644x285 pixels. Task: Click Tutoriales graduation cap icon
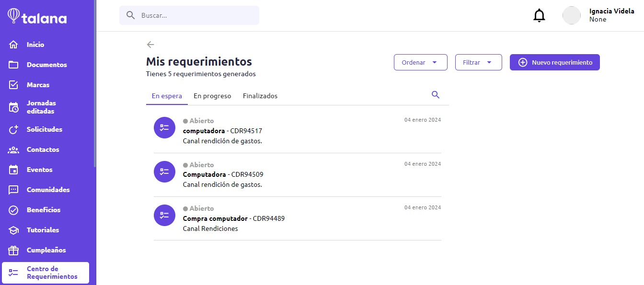click(13, 230)
